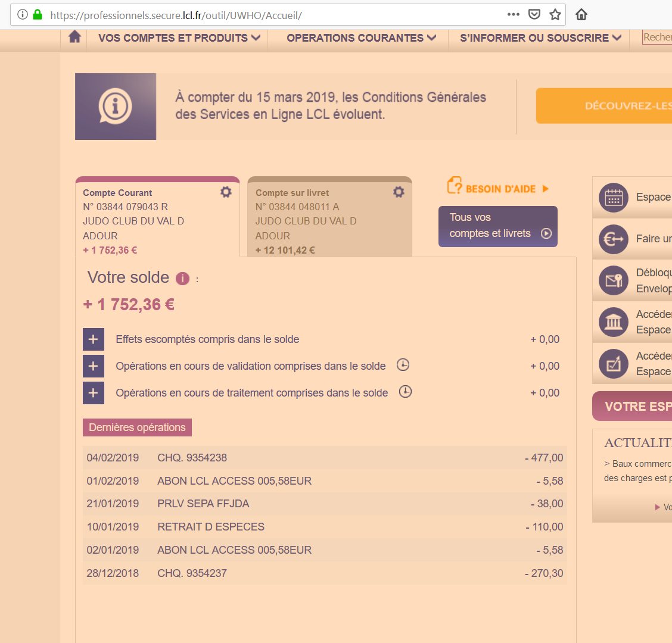This screenshot has height=643, width=672.
Task: Select the Compte Courant account tab
Action: 158,218
